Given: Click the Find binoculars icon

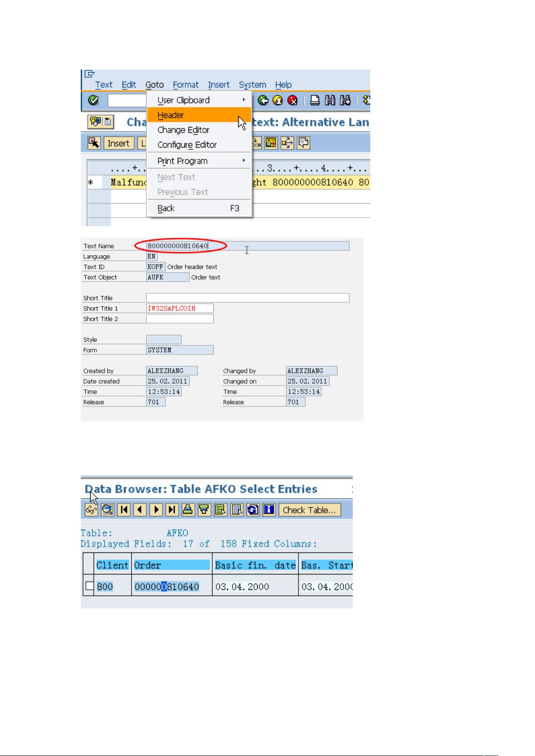Looking at the screenshot, I should click(x=330, y=101).
